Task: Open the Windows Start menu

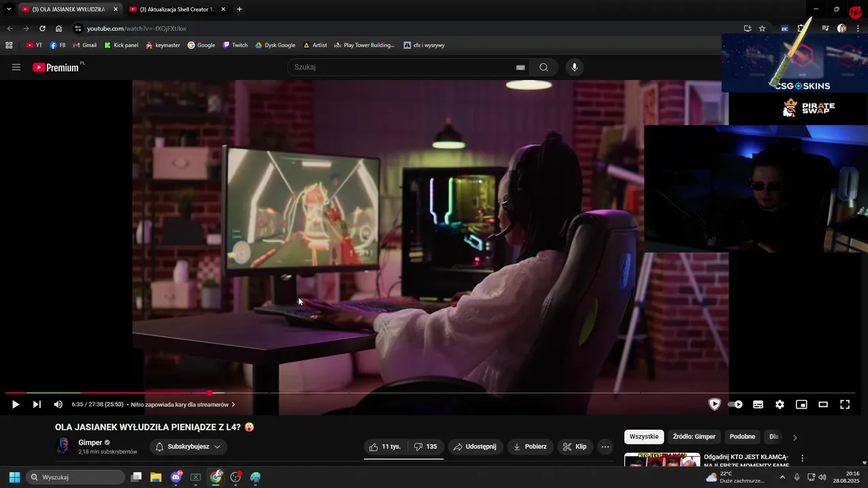Action: 14,477
